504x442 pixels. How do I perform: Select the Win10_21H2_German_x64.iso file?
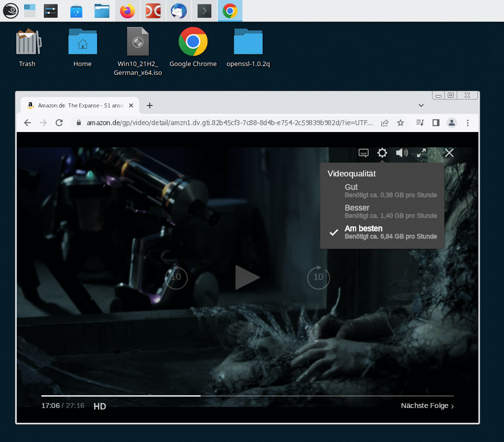pos(138,52)
